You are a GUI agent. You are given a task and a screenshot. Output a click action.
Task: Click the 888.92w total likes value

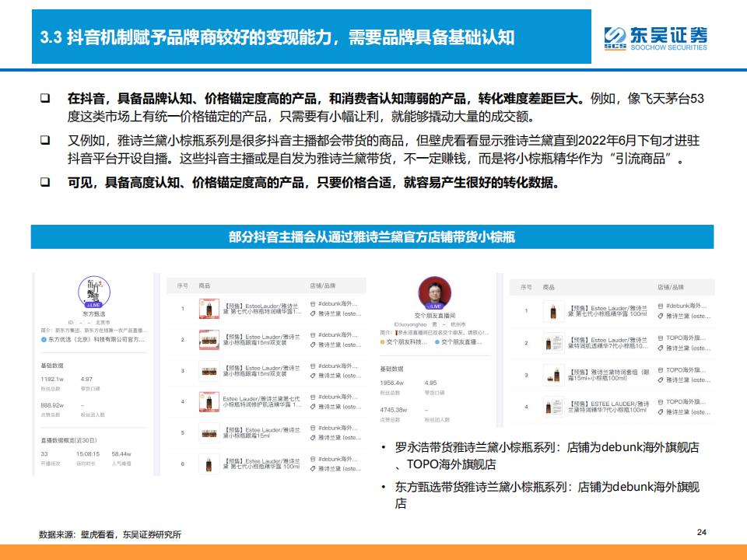click(x=52, y=405)
